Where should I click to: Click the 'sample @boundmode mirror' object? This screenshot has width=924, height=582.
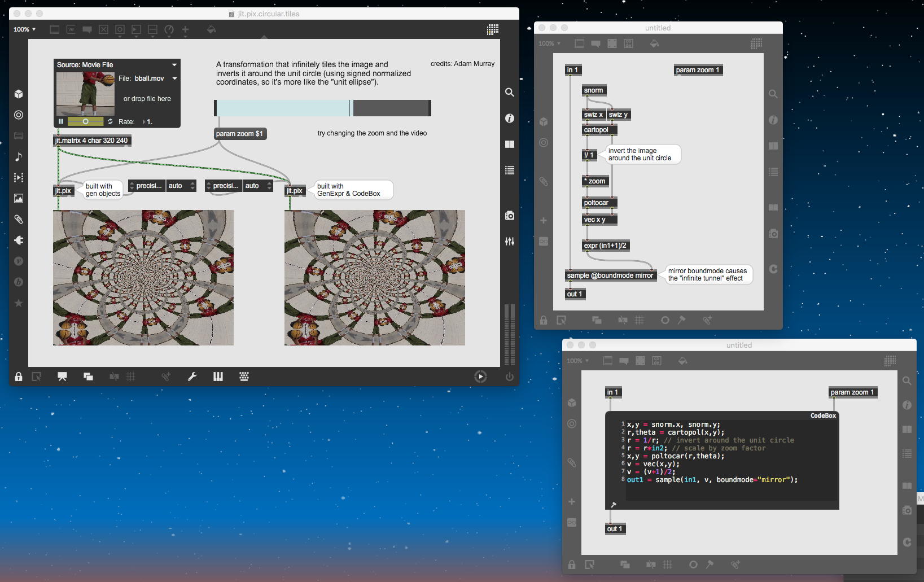pos(610,275)
